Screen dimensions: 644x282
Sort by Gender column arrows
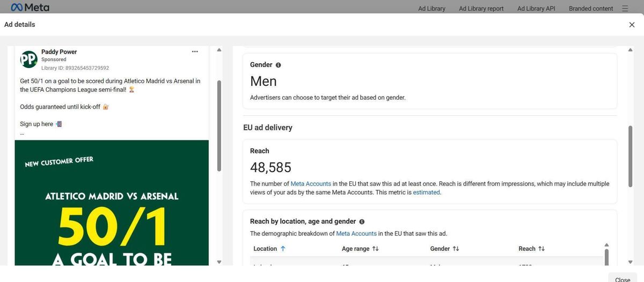coord(456,249)
